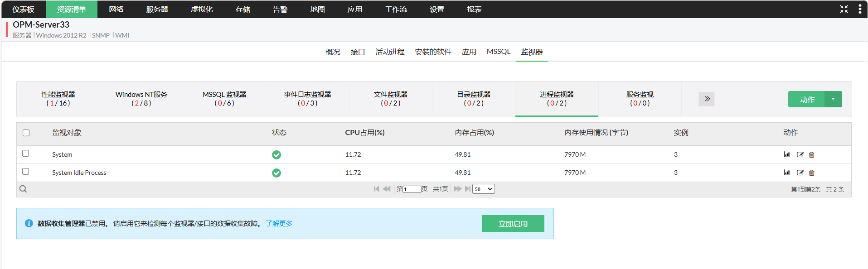The height and width of the screenshot is (269, 868).
Task: Delete the System process monitor
Action: [x=812, y=154]
